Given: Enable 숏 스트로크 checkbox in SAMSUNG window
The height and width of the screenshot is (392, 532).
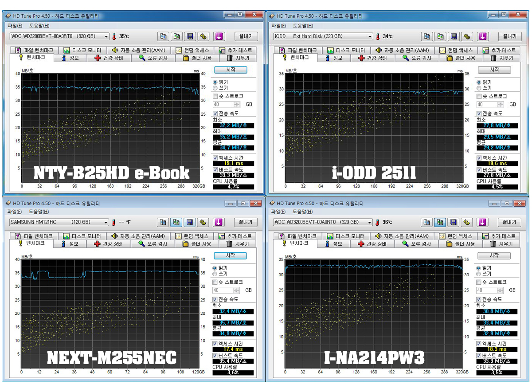Looking at the screenshot, I should coord(215,282).
